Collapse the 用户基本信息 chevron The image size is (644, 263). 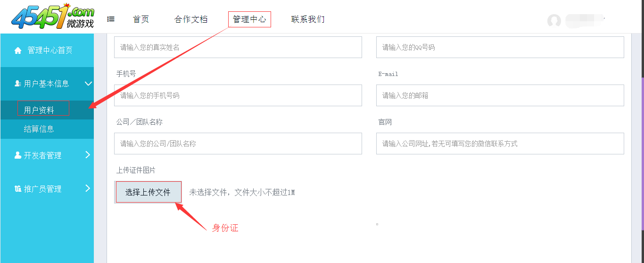coord(88,84)
